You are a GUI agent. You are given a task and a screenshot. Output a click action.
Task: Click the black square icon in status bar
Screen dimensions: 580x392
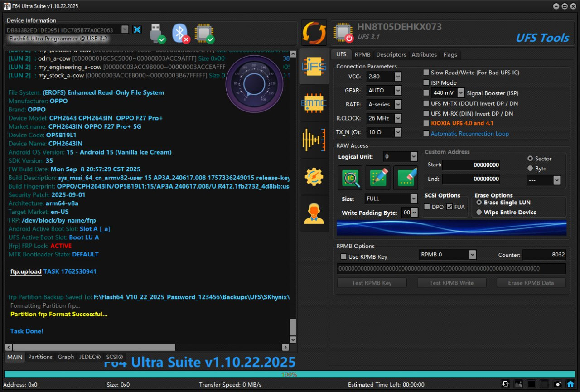(532, 384)
